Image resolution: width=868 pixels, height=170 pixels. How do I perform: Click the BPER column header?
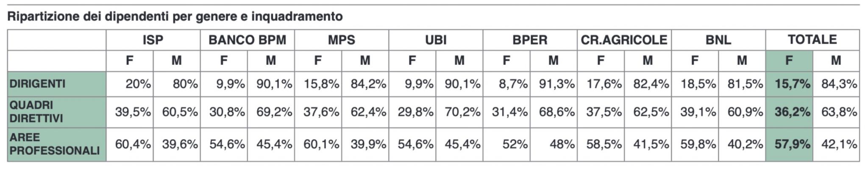pyautogui.click(x=530, y=40)
